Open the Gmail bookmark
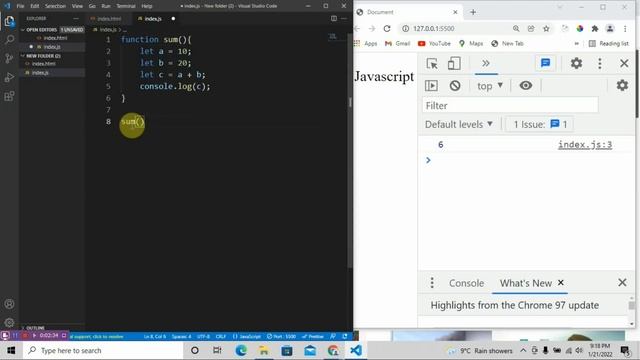640x360 pixels. click(x=398, y=43)
